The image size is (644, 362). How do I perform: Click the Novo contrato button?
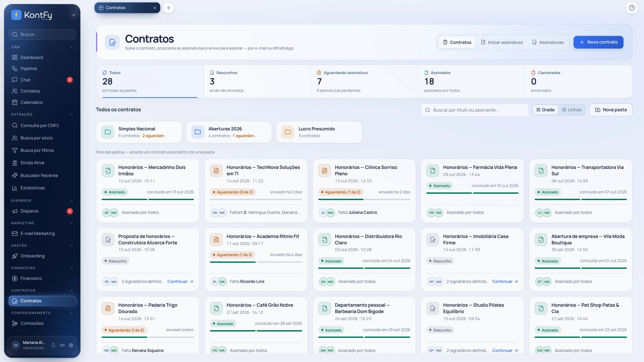click(598, 42)
